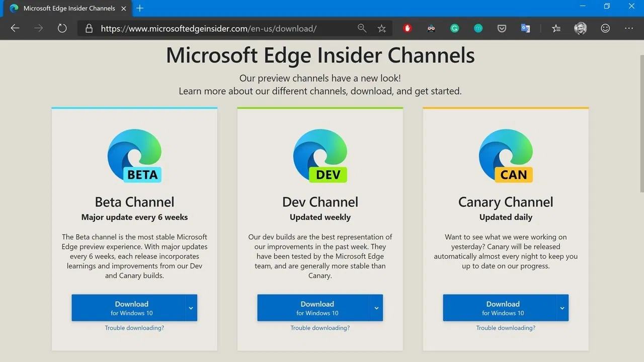Open the Pocket extension
The width and height of the screenshot is (644, 362).
[502, 28]
